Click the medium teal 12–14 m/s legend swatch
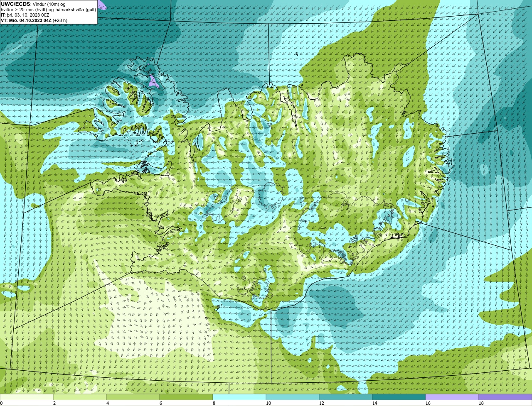The width and height of the screenshot is (532, 406). pyautogui.click(x=346, y=397)
